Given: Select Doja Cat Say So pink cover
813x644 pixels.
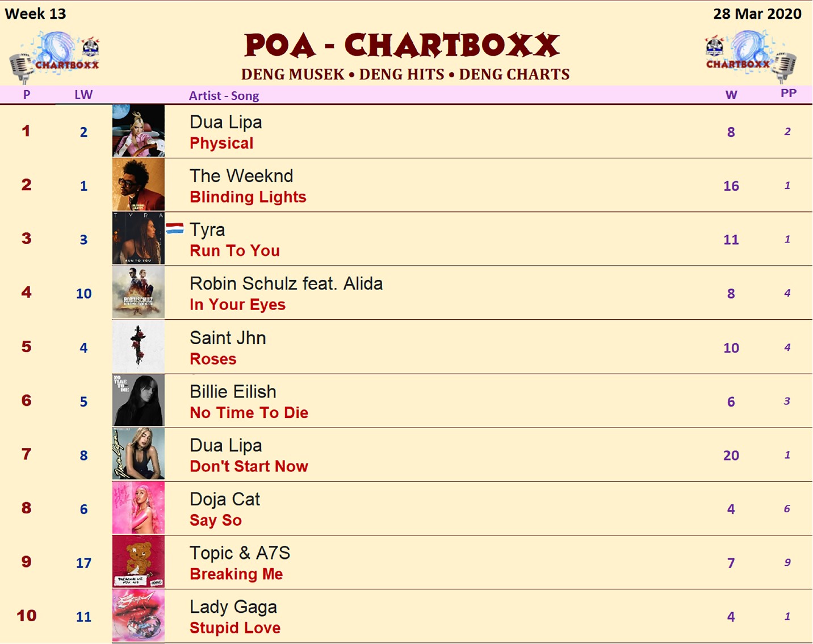Looking at the screenshot, I should click(x=139, y=508).
